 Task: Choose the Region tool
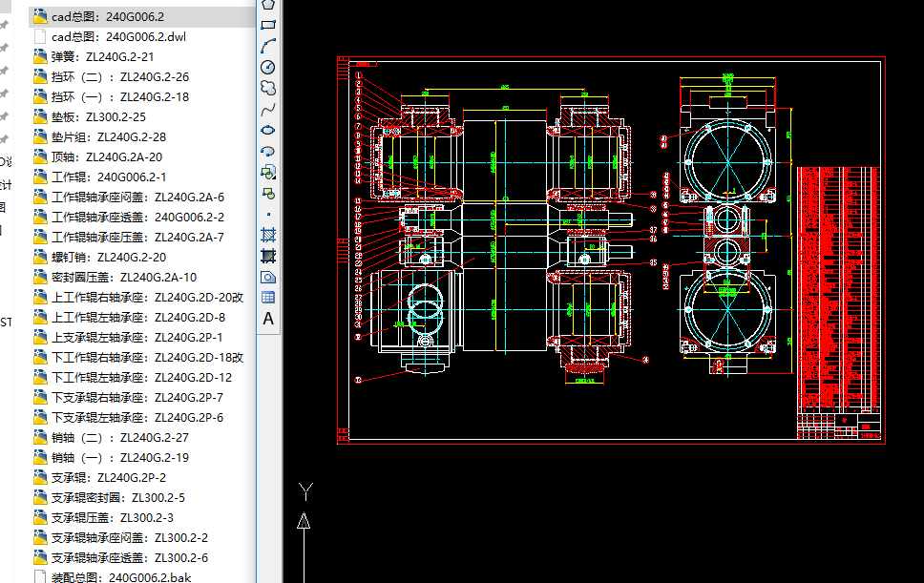coord(268,277)
